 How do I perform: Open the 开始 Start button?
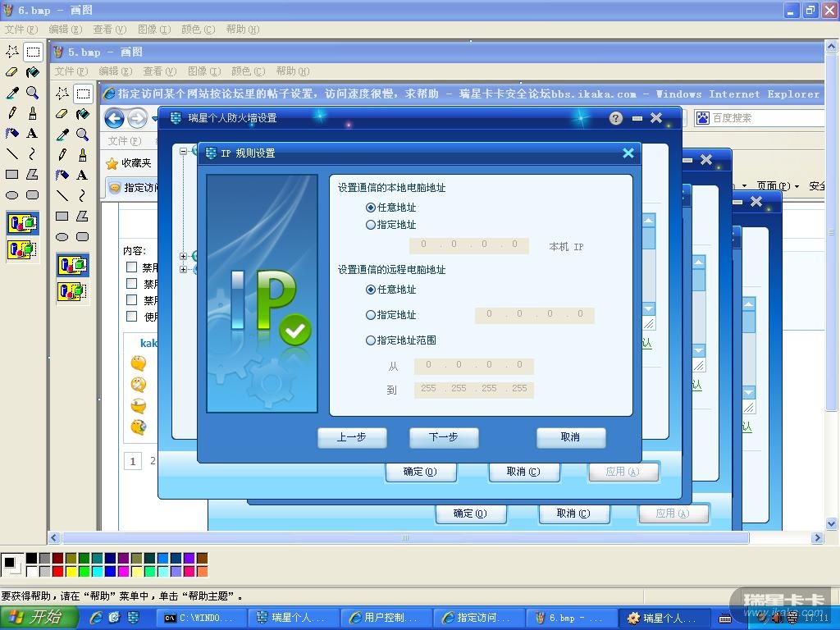pyautogui.click(x=39, y=618)
